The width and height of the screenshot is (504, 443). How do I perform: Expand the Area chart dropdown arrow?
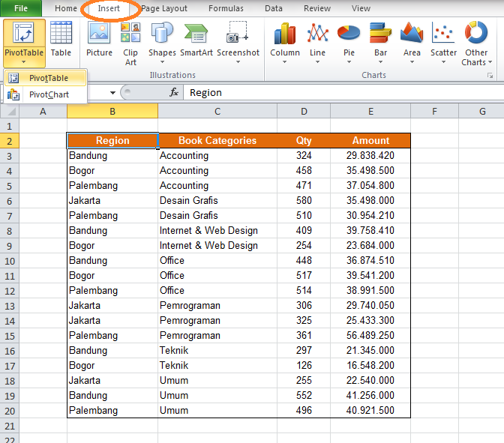pos(412,61)
